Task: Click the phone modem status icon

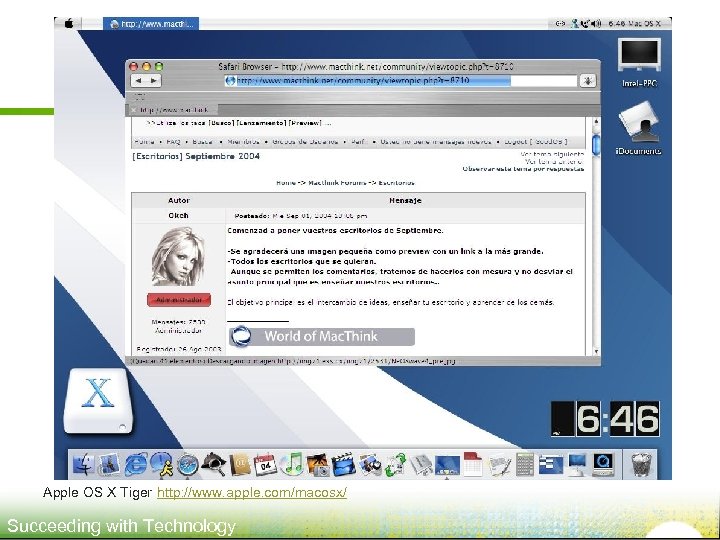Action: [x=585, y=23]
